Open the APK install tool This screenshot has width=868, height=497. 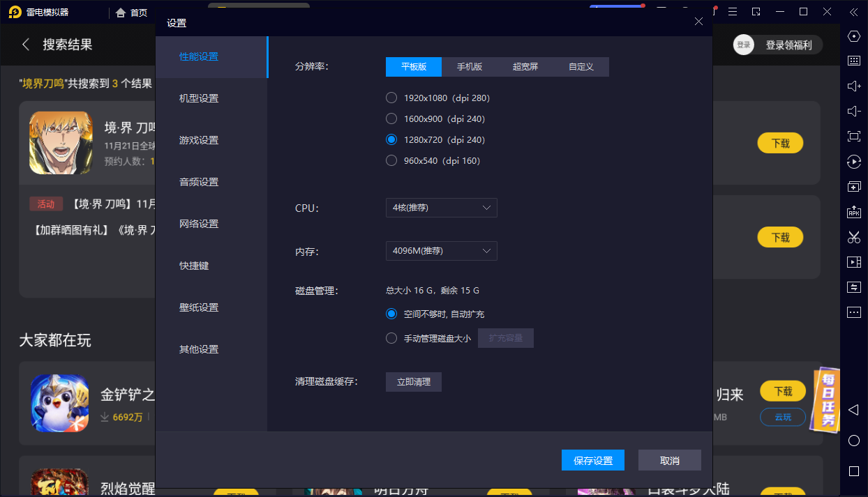point(853,211)
